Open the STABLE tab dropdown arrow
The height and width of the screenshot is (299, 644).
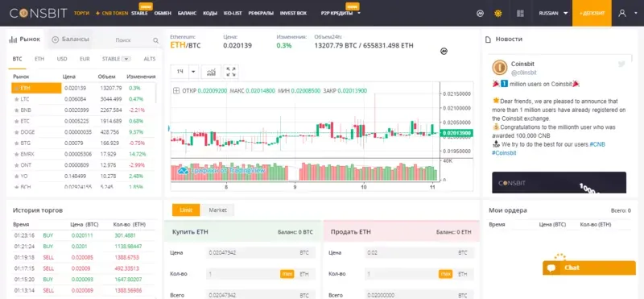pos(126,59)
